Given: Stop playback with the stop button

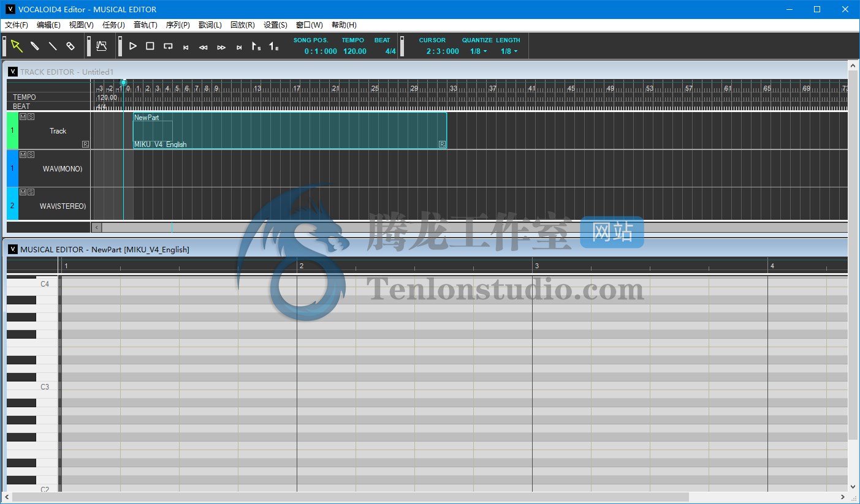Looking at the screenshot, I should 150,46.
